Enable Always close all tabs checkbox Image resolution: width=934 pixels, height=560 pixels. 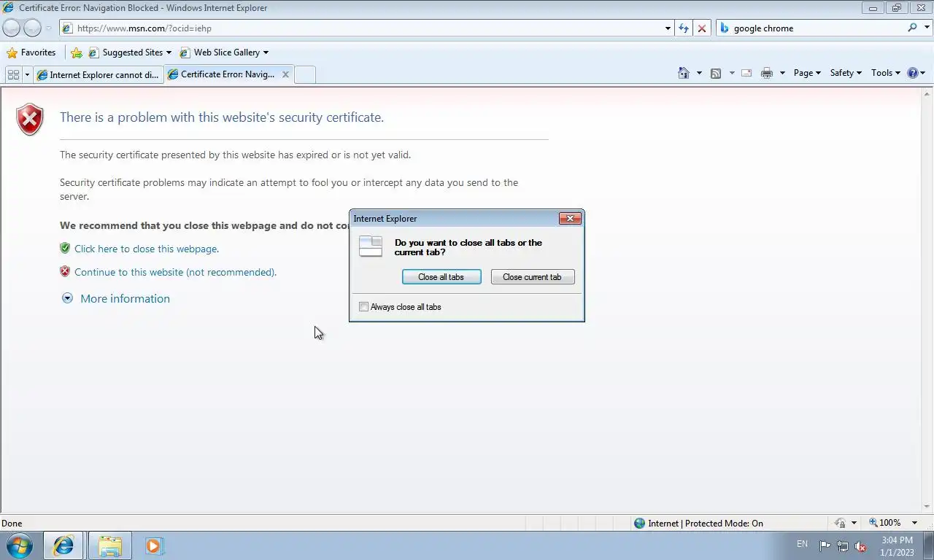(363, 307)
